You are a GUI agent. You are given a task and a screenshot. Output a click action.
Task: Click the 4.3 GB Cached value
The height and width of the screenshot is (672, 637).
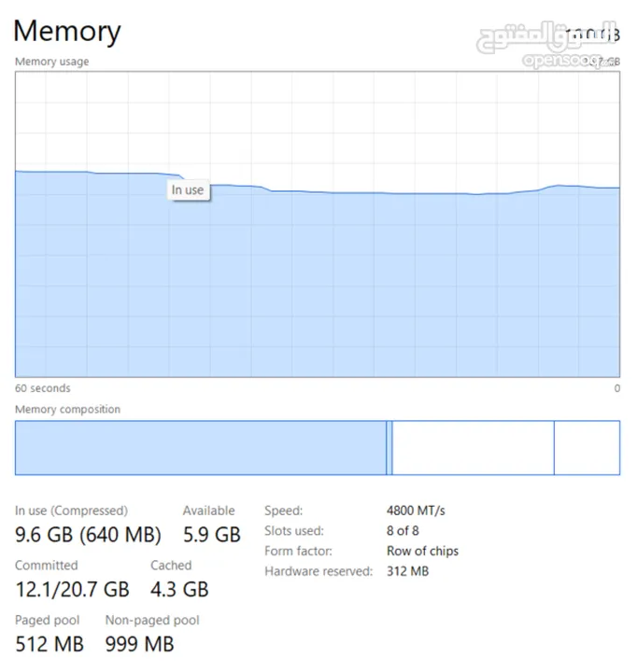[x=179, y=589]
